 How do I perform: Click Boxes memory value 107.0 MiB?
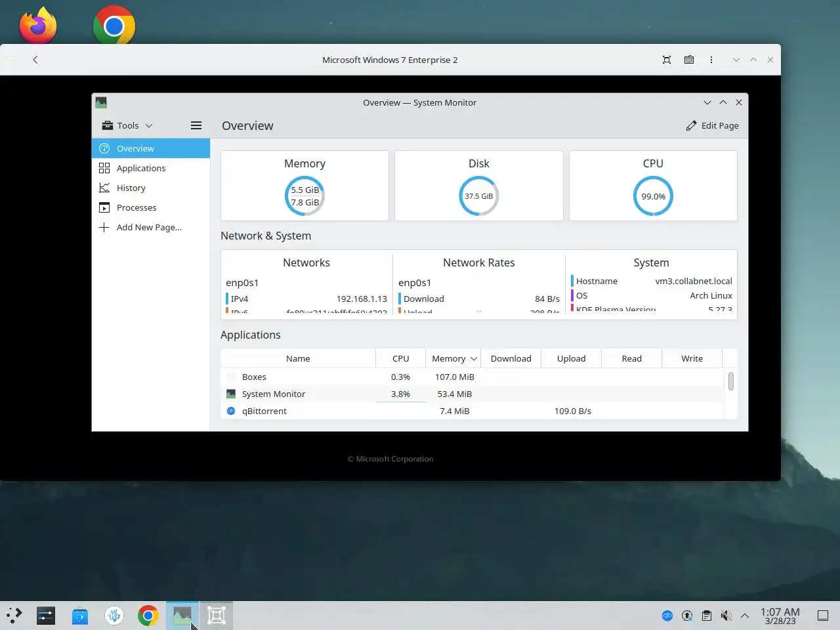[454, 377]
